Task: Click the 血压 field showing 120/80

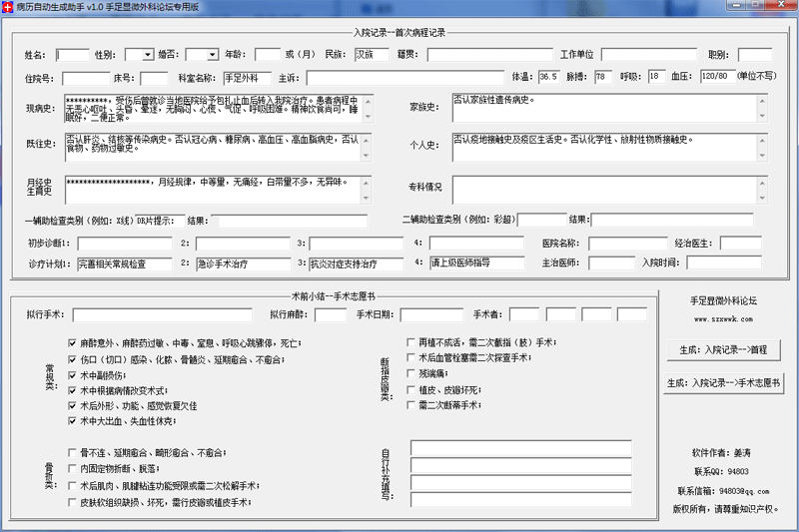Action: coord(717,77)
